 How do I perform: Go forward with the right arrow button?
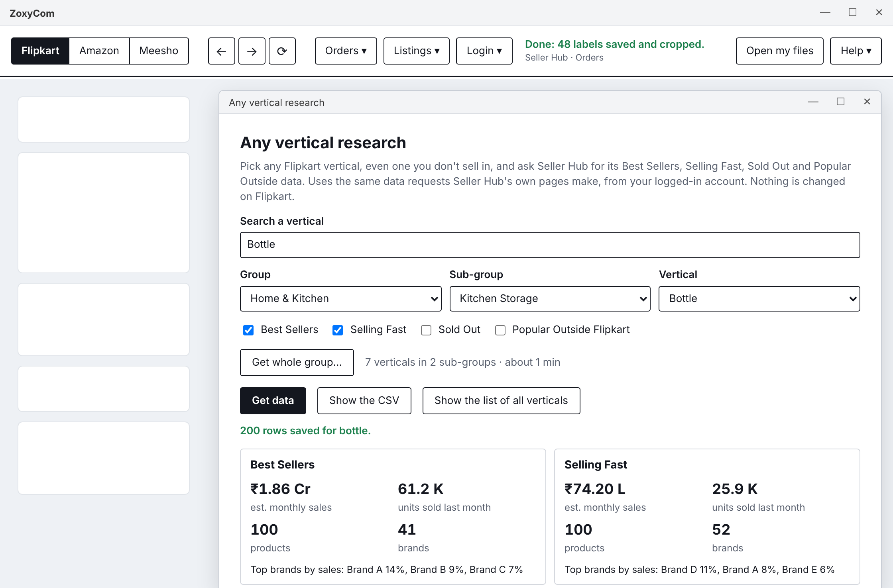[x=252, y=51]
